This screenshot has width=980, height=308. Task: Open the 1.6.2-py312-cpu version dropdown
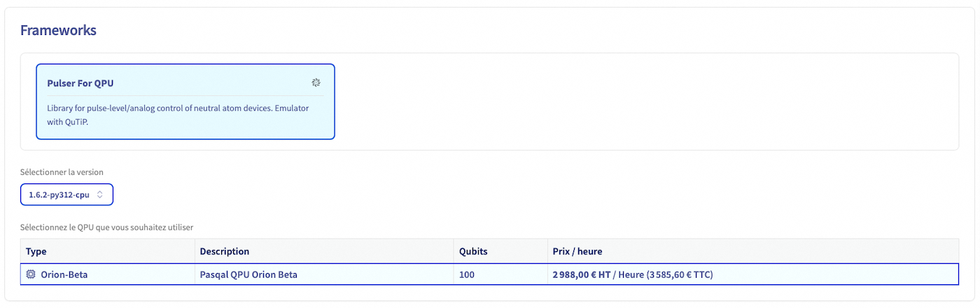pyautogui.click(x=66, y=195)
